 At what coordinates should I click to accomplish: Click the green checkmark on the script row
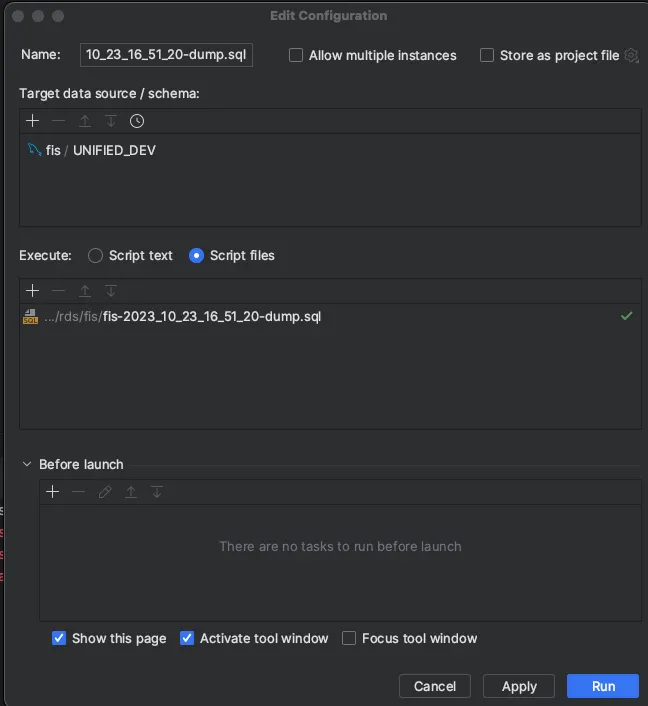pyautogui.click(x=626, y=316)
